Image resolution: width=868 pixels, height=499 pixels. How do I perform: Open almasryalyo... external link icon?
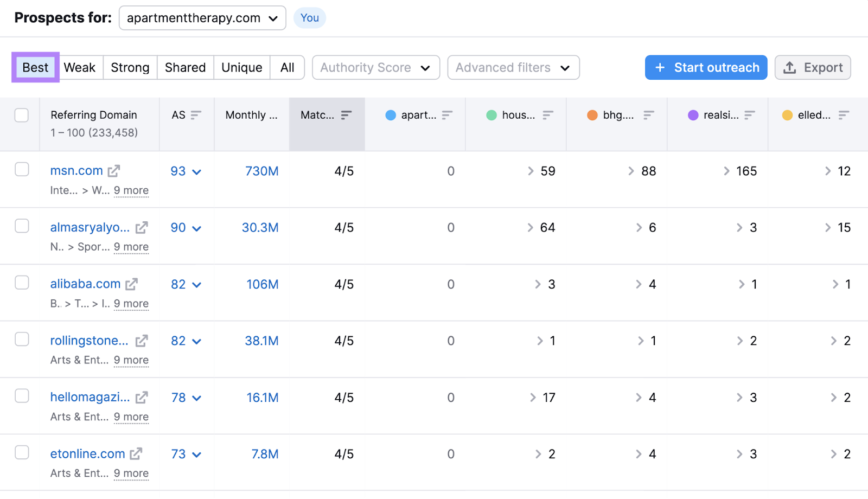point(141,228)
